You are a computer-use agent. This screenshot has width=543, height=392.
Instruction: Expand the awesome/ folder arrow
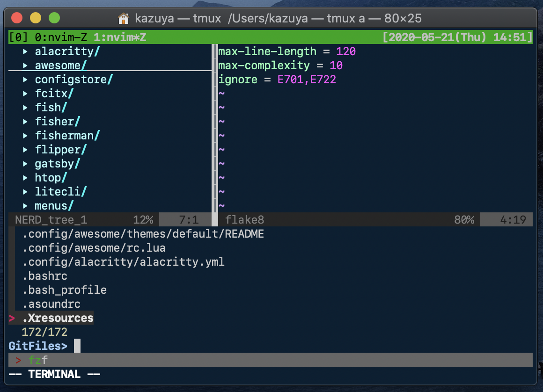[x=25, y=65]
